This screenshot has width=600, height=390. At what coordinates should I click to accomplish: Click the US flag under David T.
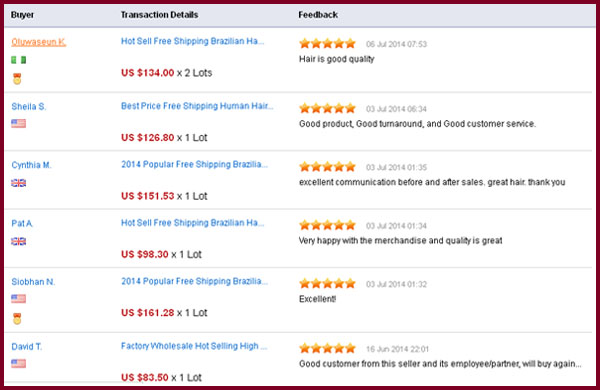[x=18, y=363]
